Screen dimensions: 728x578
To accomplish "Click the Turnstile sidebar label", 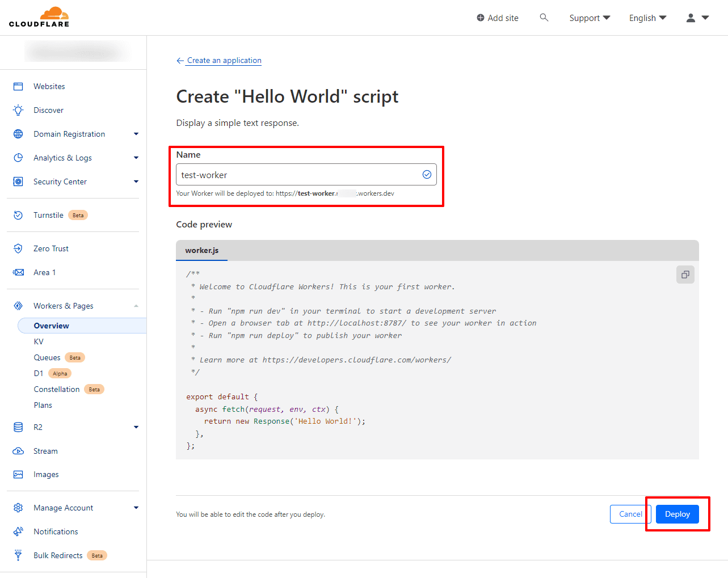I will tap(48, 215).
